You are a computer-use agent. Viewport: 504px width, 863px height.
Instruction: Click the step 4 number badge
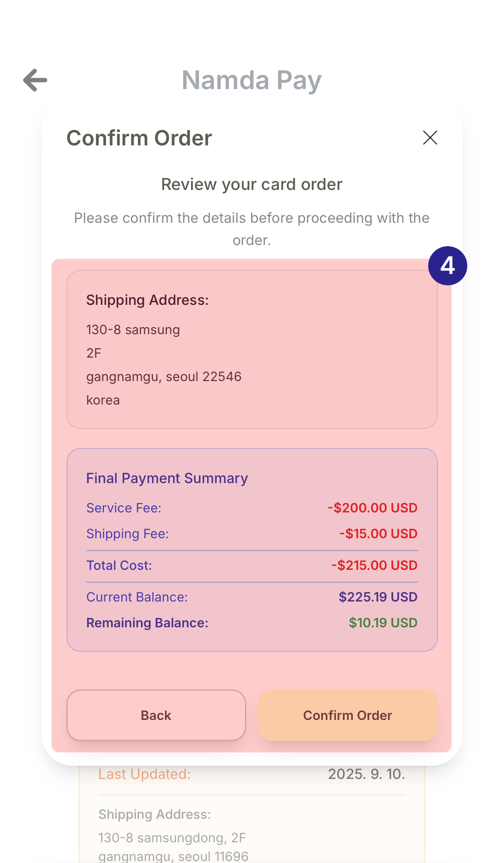click(447, 266)
